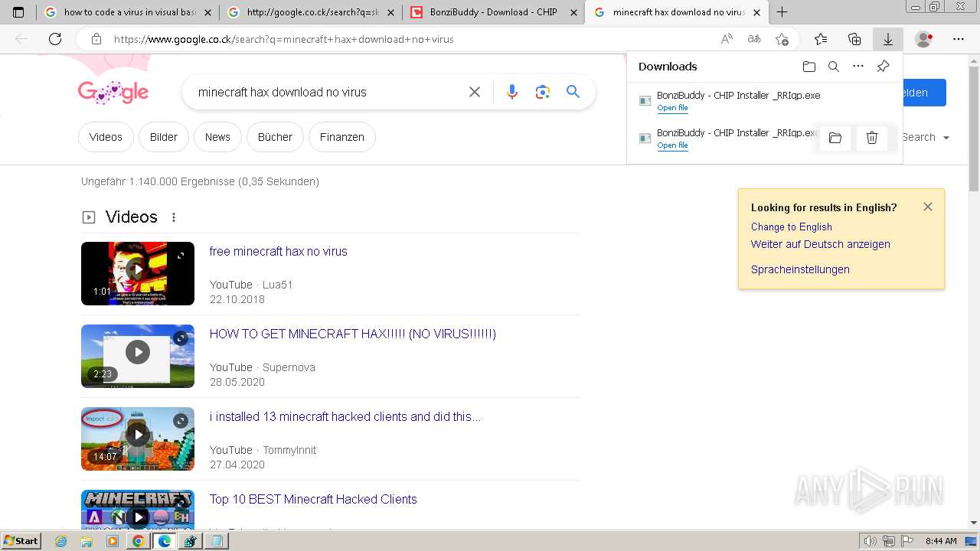Open Collections icon in toolbar
Viewport: 980px width, 551px height.
[x=854, y=39]
